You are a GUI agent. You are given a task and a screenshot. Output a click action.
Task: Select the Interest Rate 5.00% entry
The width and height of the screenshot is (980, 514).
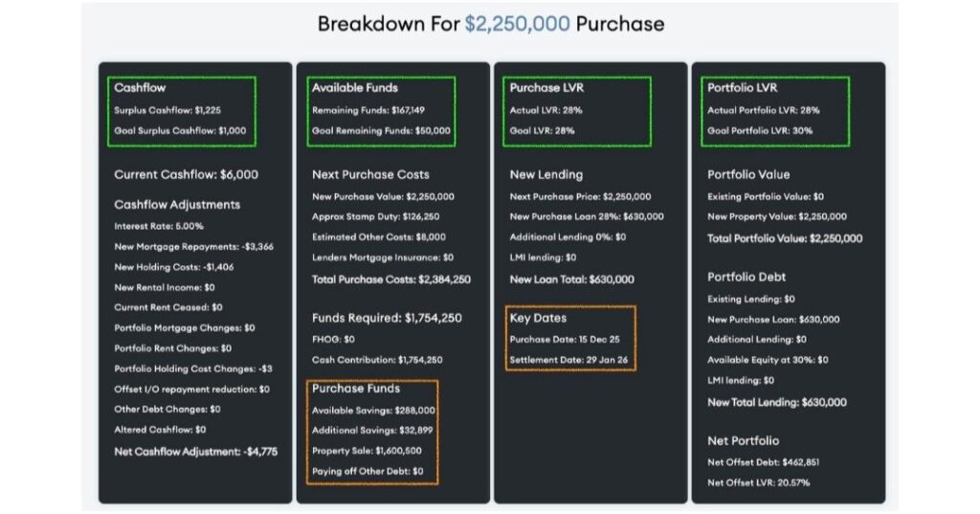[x=160, y=226]
